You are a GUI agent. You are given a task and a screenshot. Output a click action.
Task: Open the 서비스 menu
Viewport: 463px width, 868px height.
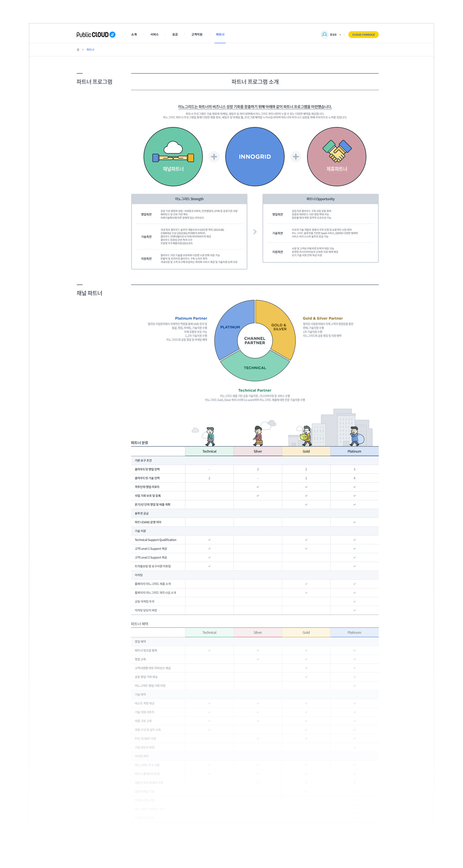point(154,34)
